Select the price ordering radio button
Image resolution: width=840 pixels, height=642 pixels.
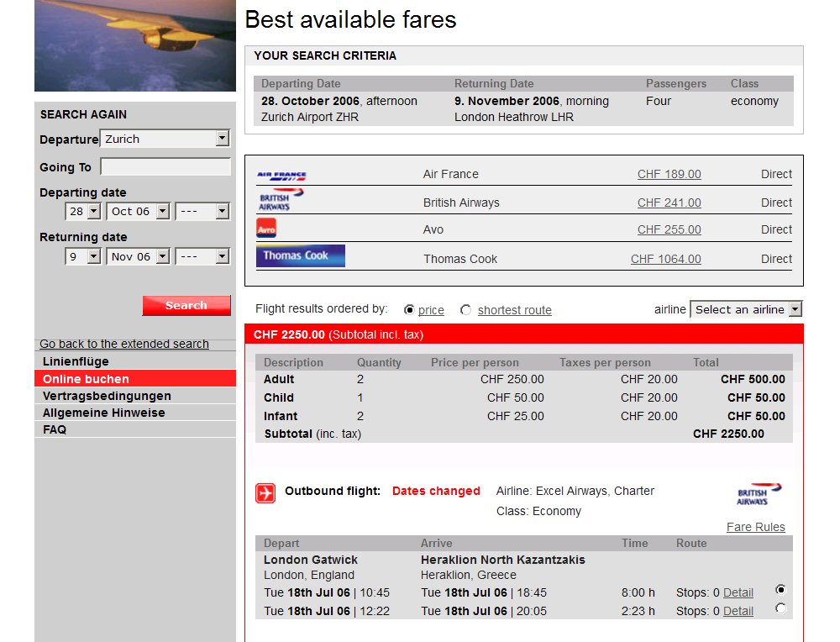click(409, 310)
